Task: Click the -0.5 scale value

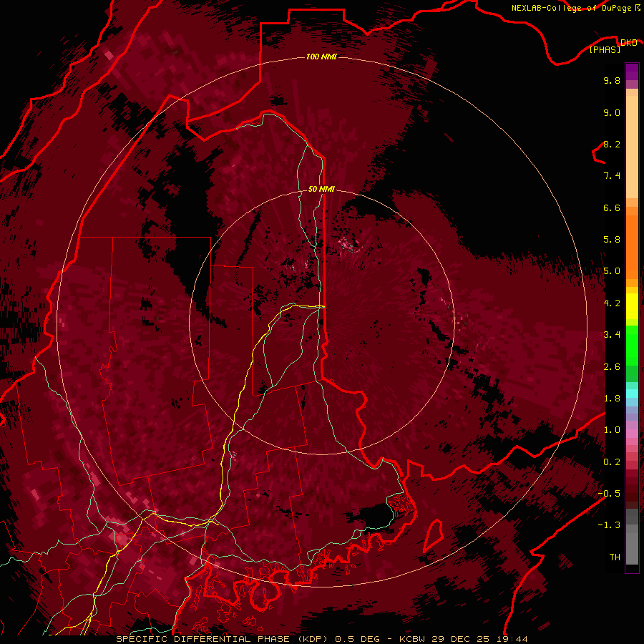Action: [x=609, y=494]
